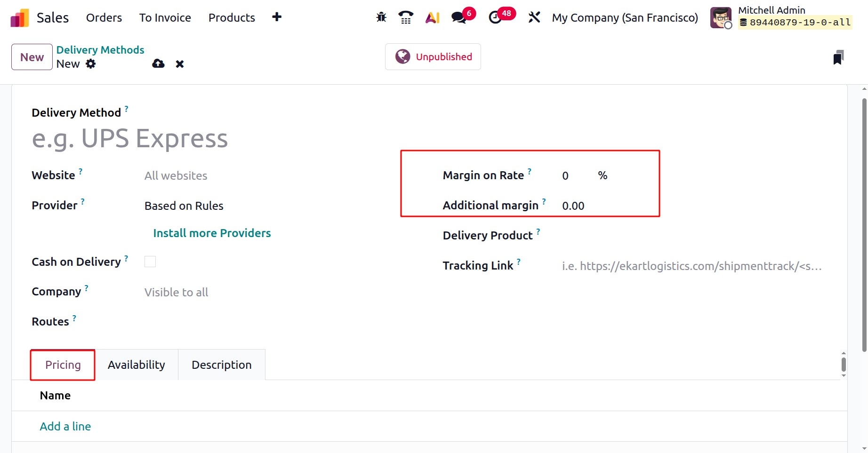The image size is (868, 453).
Task: Open the VoIP phone dialer
Action: click(x=406, y=17)
